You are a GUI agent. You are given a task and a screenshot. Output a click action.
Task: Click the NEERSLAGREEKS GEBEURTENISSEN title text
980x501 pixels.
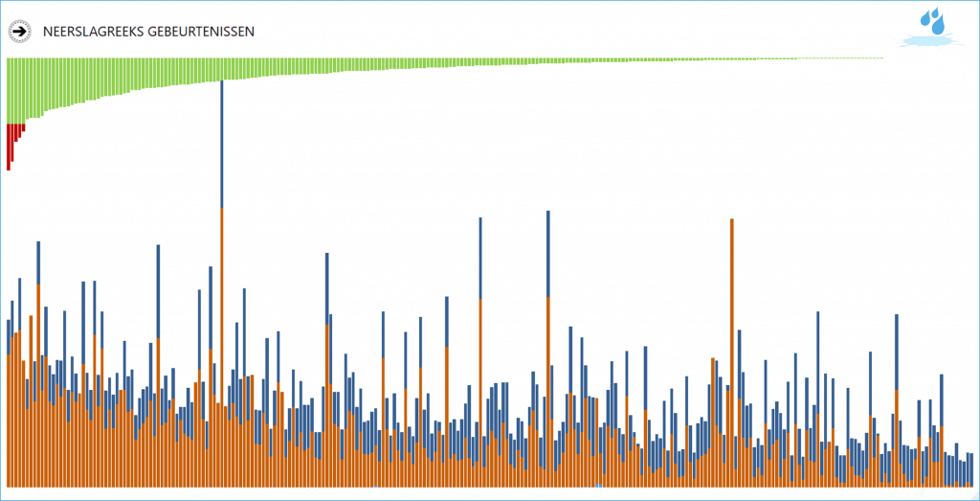(148, 32)
